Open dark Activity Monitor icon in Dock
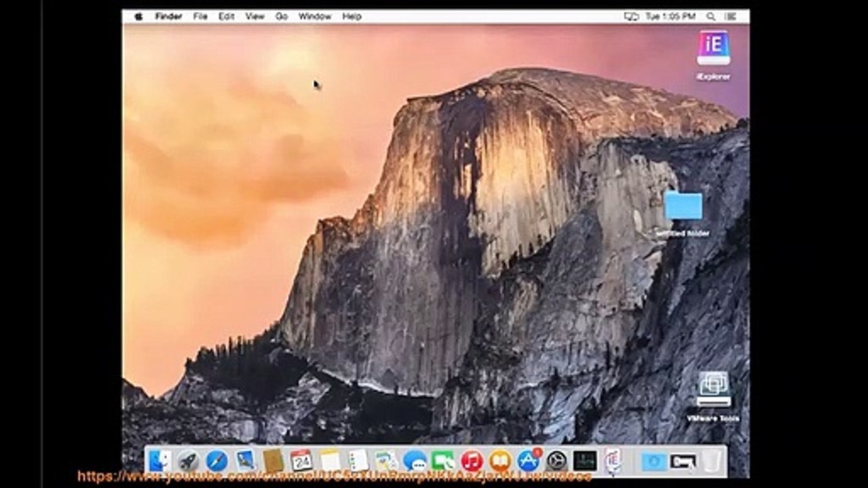 point(585,461)
